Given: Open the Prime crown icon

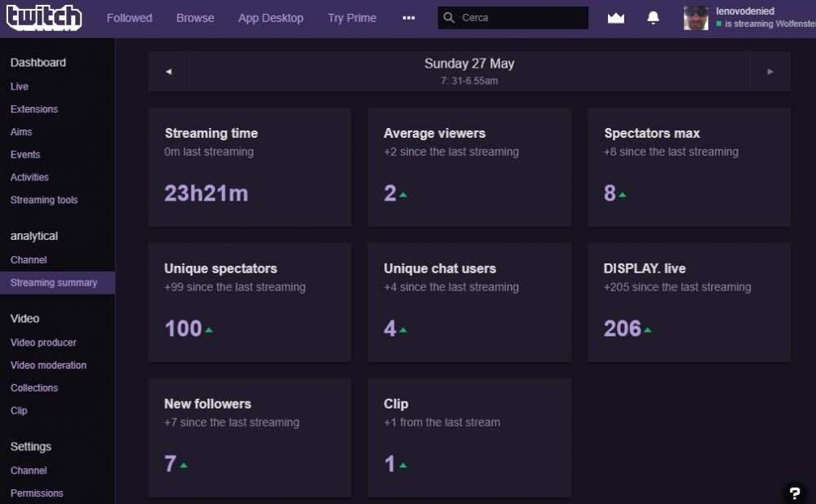Looking at the screenshot, I should pyautogui.click(x=615, y=18).
